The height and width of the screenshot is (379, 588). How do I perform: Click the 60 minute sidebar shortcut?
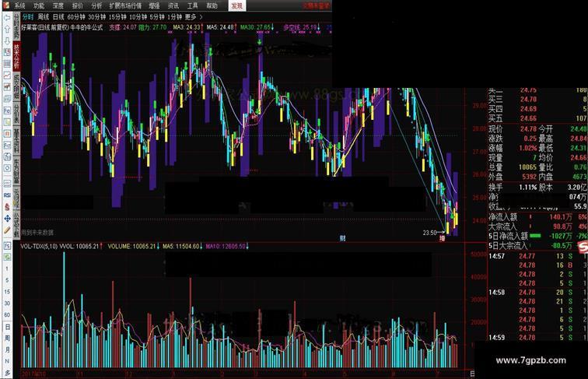7,315
